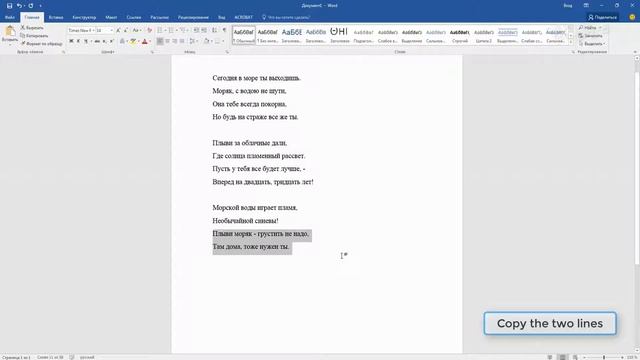Apply the Строгий style
This screenshot has width=640, height=360.
(x=460, y=35)
